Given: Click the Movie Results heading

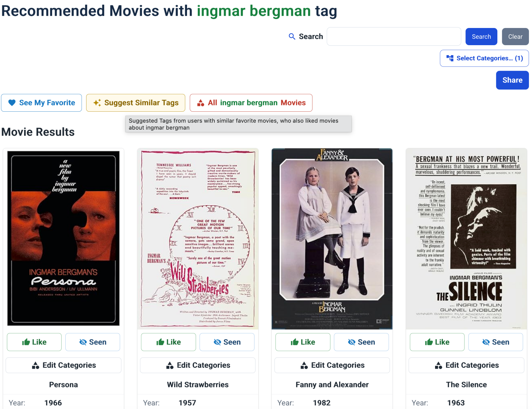Looking at the screenshot, I should (x=38, y=132).
